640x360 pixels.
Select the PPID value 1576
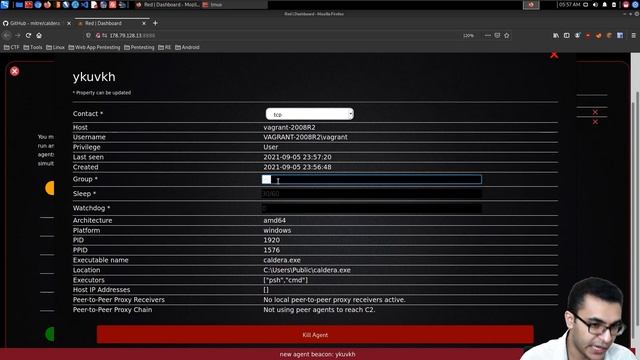coord(271,250)
